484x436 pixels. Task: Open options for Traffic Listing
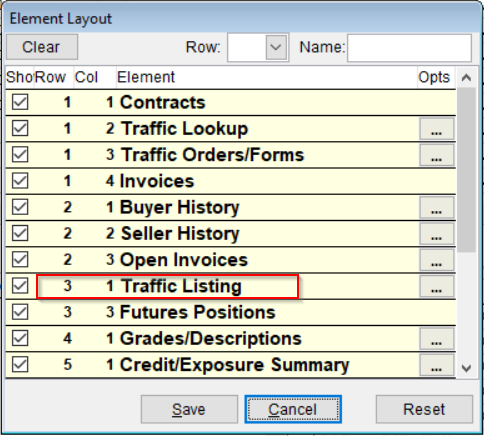coord(437,286)
